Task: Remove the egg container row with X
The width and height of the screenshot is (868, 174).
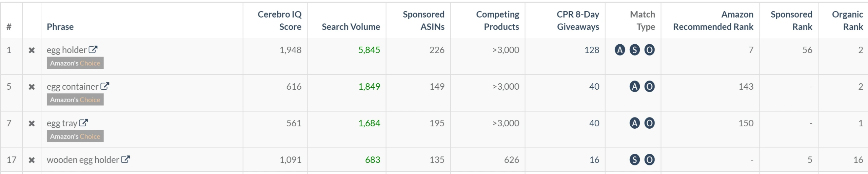Action: point(32,87)
